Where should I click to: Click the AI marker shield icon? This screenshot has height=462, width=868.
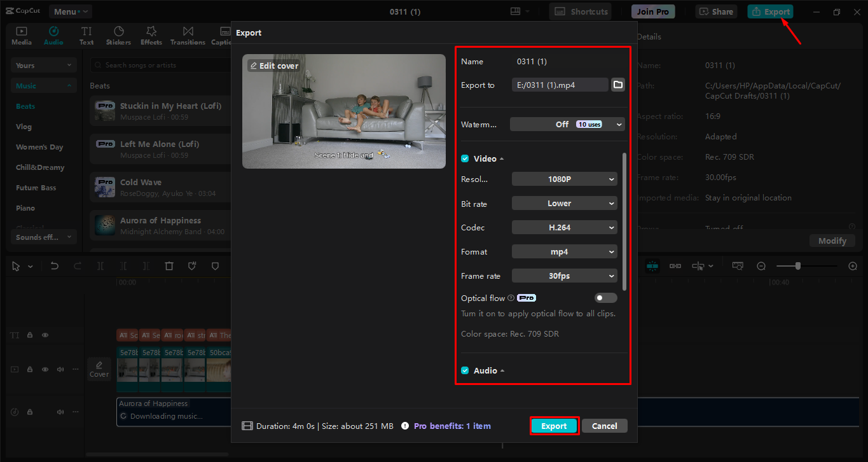(192, 266)
